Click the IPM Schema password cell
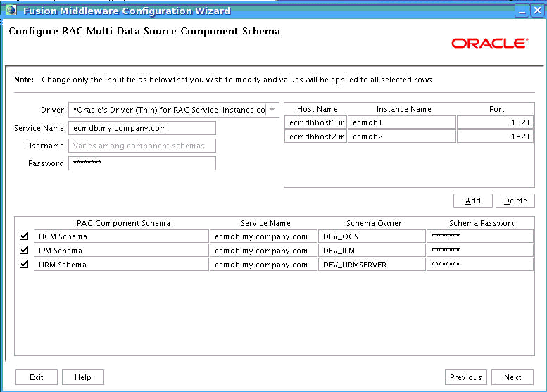 pos(480,250)
